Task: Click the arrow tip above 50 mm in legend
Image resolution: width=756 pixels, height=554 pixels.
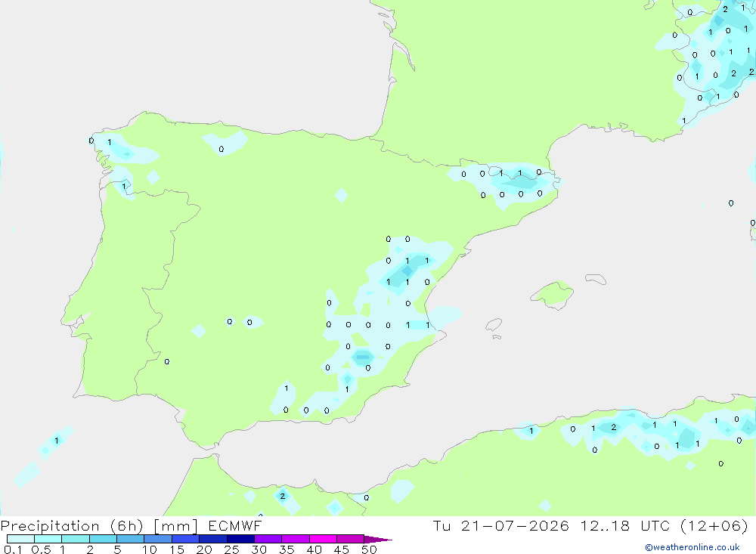Action: tap(379, 540)
